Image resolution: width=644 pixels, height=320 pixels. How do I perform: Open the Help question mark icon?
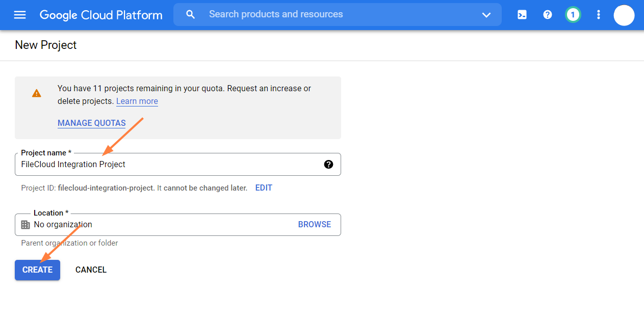click(548, 15)
